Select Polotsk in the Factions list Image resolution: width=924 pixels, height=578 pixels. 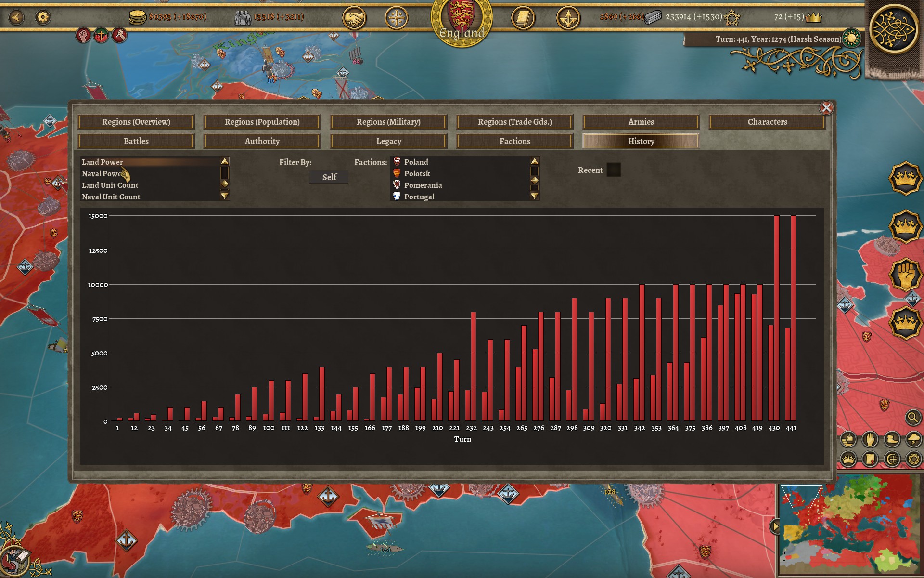[x=460, y=174]
